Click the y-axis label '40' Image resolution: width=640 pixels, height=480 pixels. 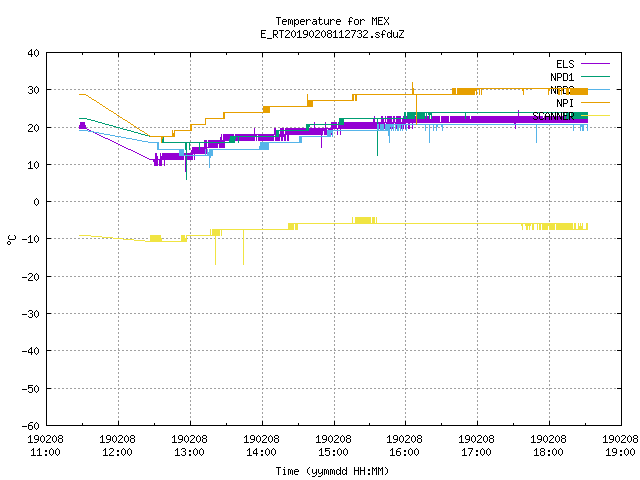33,53
